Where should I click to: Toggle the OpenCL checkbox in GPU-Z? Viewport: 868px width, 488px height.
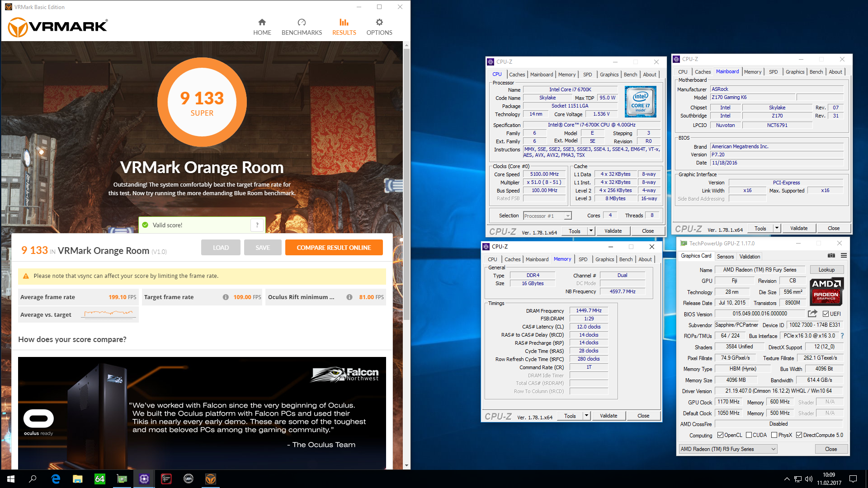coord(721,435)
